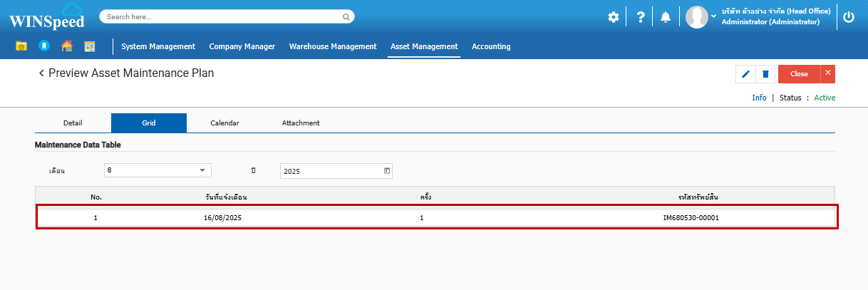Click the blue bookmark icon
868x290 pixels.
[x=44, y=46]
